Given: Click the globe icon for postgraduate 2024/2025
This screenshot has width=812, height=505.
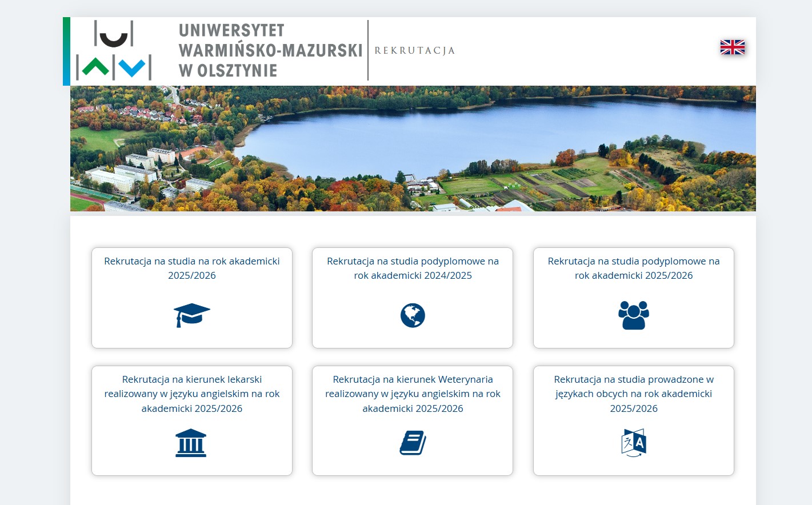Looking at the screenshot, I should coord(413,315).
